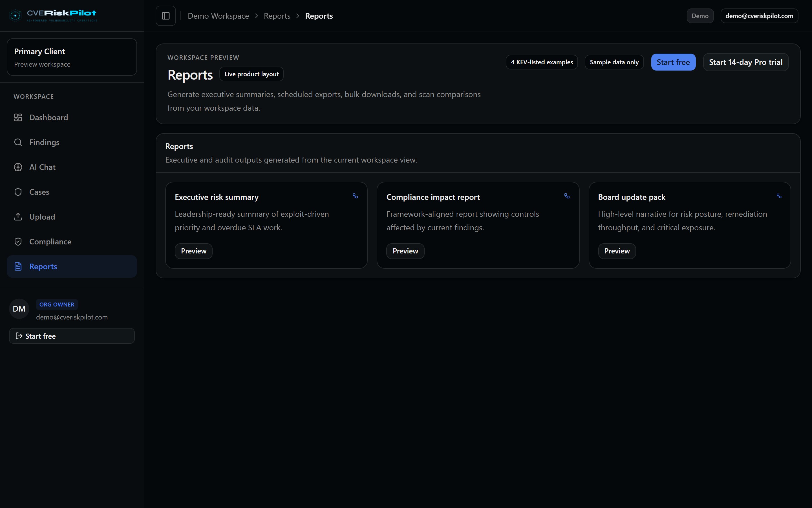812x508 pixels.
Task: Click the demo@cveriskpilot.com account button
Action: (759, 16)
